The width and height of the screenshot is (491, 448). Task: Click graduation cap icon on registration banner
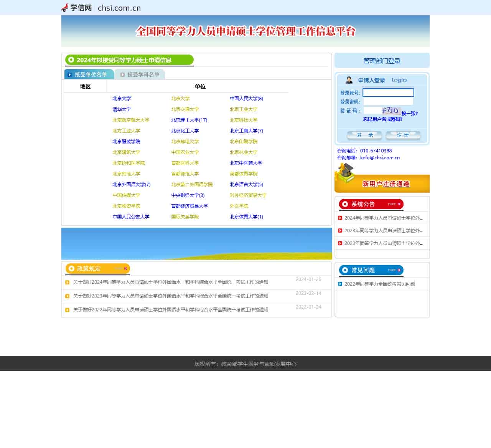[344, 173]
